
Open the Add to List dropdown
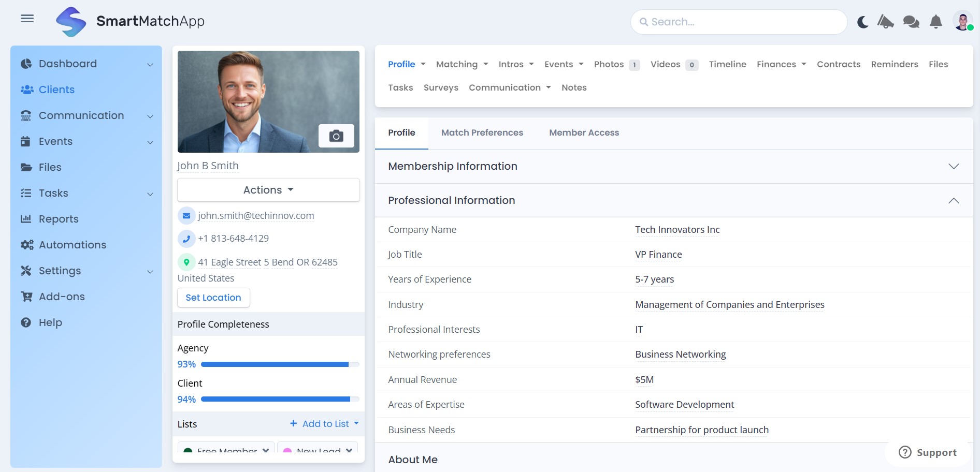click(325, 424)
